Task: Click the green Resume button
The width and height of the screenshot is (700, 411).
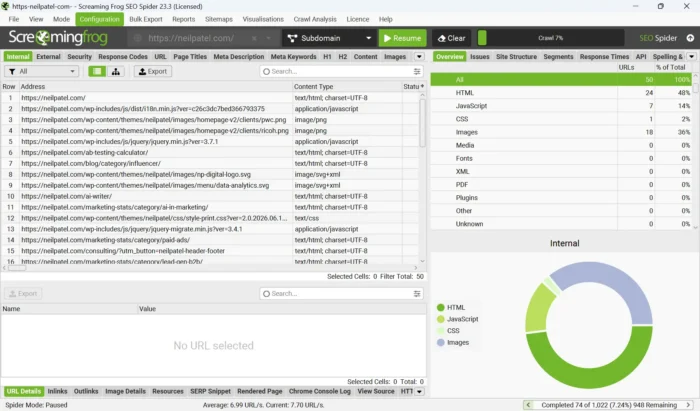Action: click(403, 38)
